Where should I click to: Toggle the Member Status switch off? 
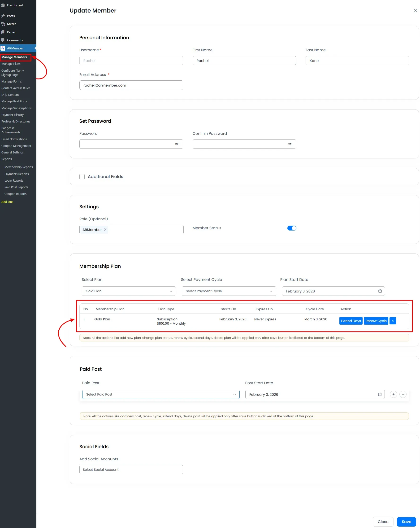(291, 228)
